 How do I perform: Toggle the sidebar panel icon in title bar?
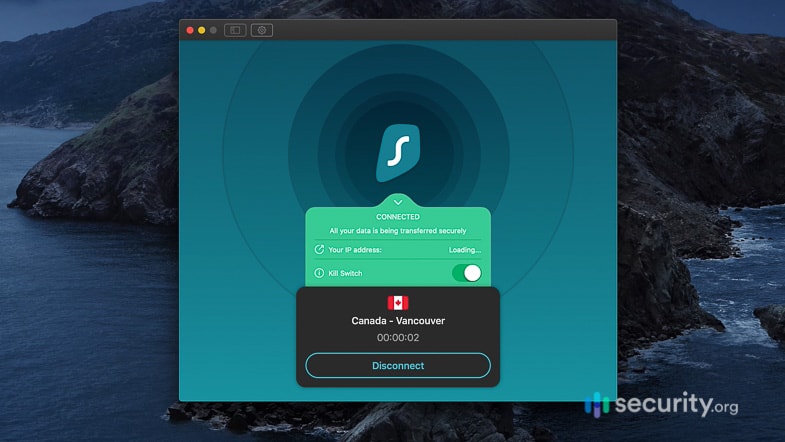235,30
